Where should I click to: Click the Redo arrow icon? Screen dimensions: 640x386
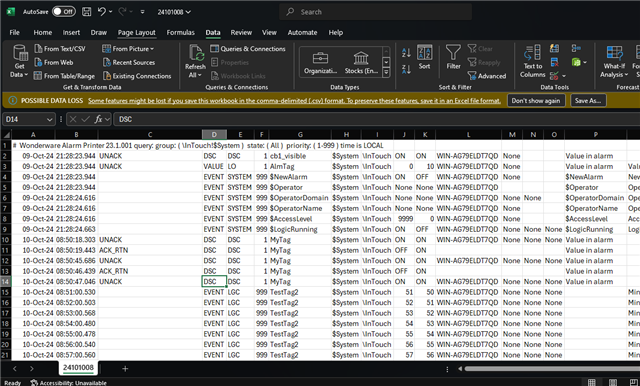(122, 12)
